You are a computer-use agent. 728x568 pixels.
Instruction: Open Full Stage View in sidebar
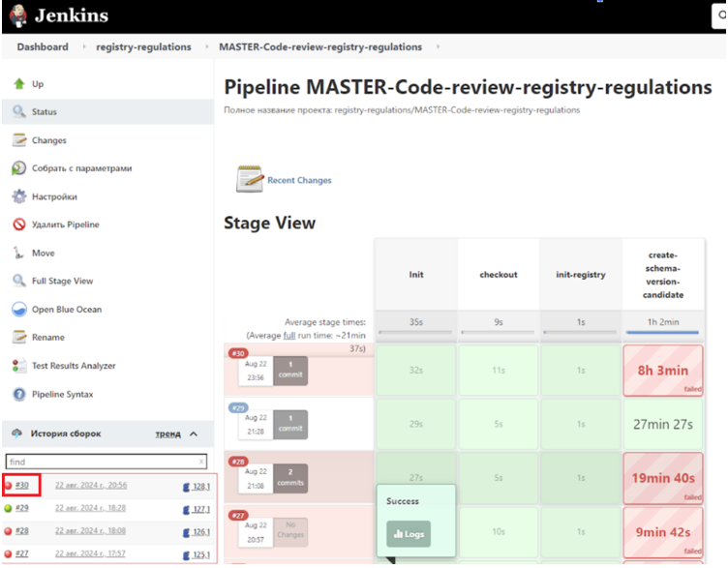(62, 281)
